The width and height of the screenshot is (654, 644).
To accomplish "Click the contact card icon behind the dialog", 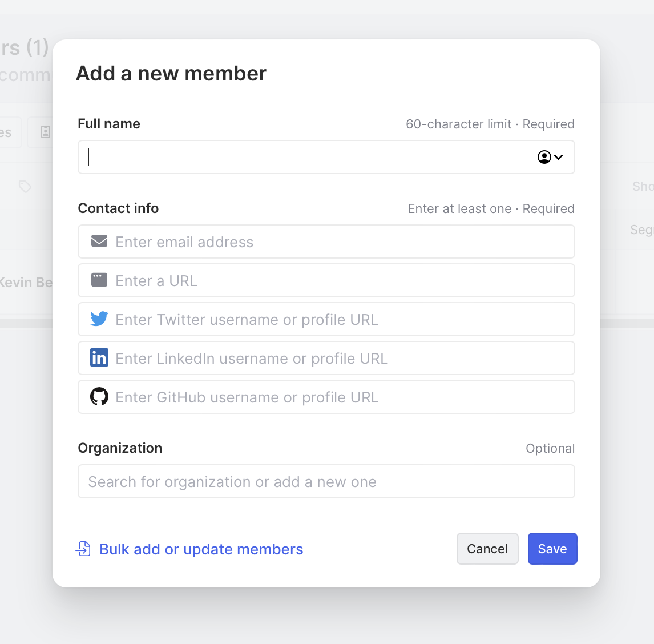I will pyautogui.click(x=45, y=132).
